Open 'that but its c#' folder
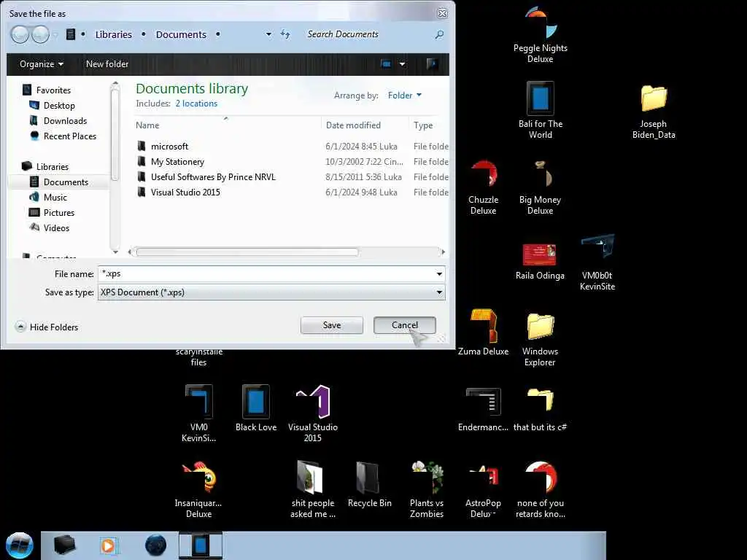The image size is (747, 560). [540, 410]
